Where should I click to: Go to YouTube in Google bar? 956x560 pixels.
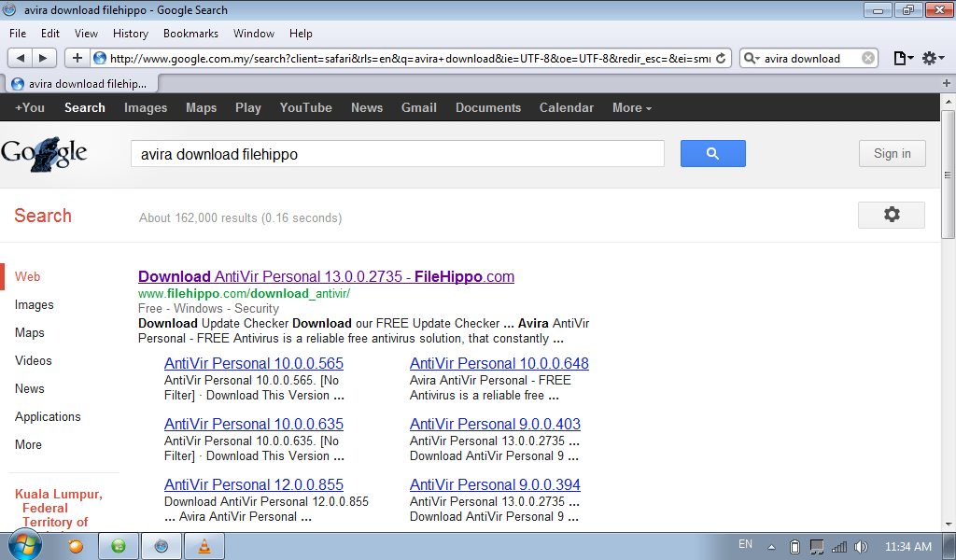[x=305, y=108]
